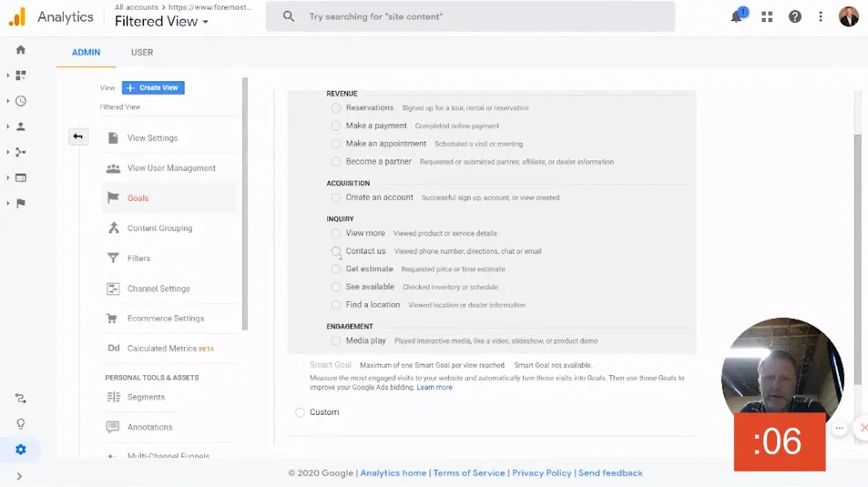Select the Reservations radio button
This screenshot has width=868, height=487.
(x=336, y=108)
